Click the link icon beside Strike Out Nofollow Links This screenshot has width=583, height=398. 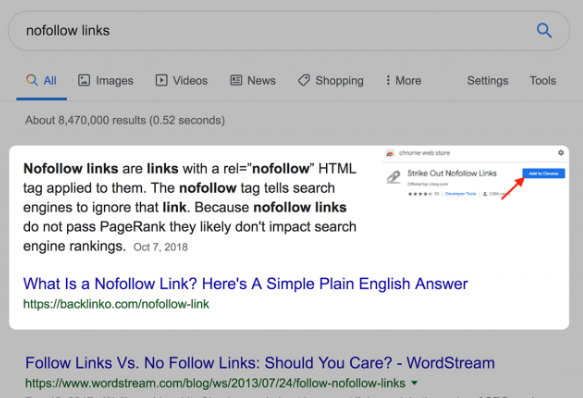[393, 177]
